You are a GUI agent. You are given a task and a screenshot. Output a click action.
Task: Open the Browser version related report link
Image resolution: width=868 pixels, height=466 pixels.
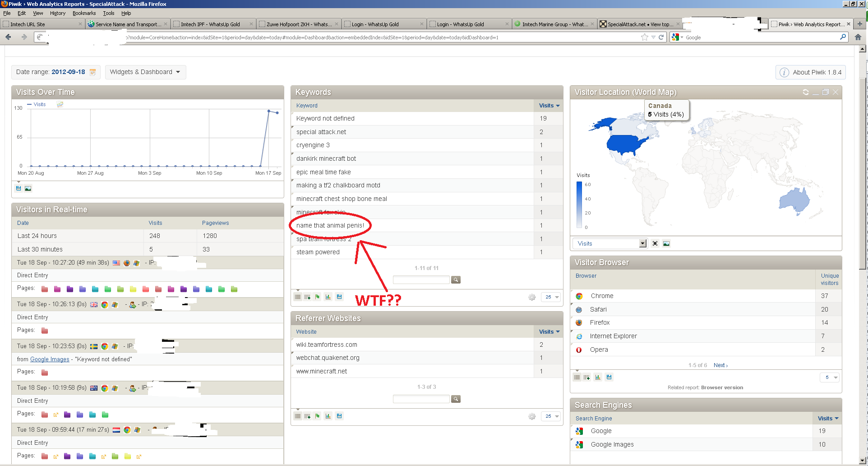click(x=722, y=387)
